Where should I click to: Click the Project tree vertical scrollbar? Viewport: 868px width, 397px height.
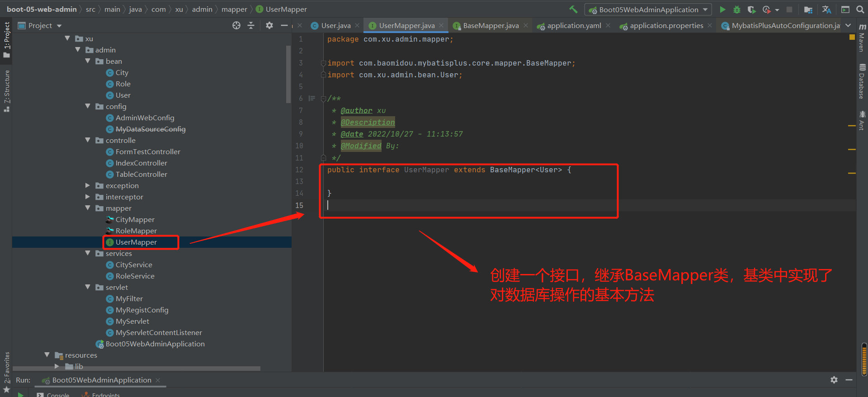pyautogui.click(x=288, y=74)
